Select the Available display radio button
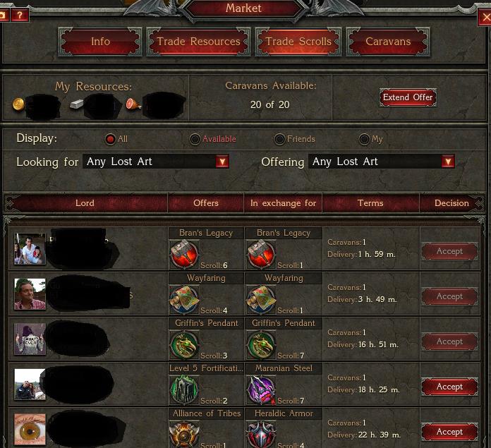 (x=195, y=139)
